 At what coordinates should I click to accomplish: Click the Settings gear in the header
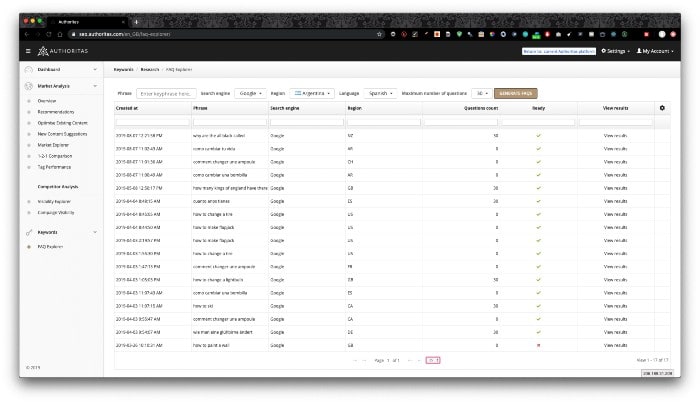[604, 51]
